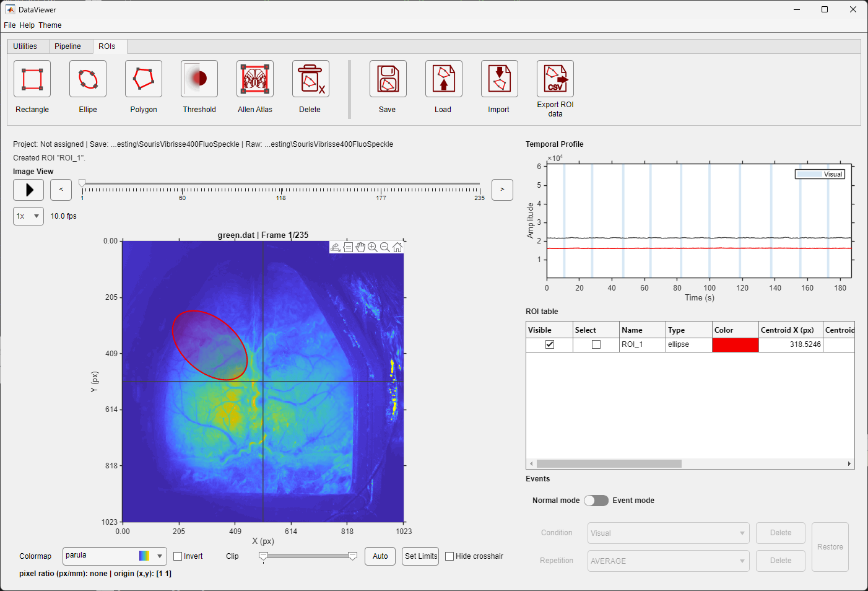
Task: Open the parula colormap dropdown
Action: (x=115, y=556)
